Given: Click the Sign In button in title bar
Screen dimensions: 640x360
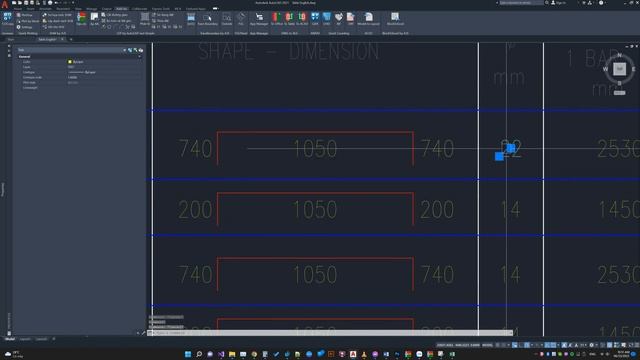Looking at the screenshot, I should point(559,3).
